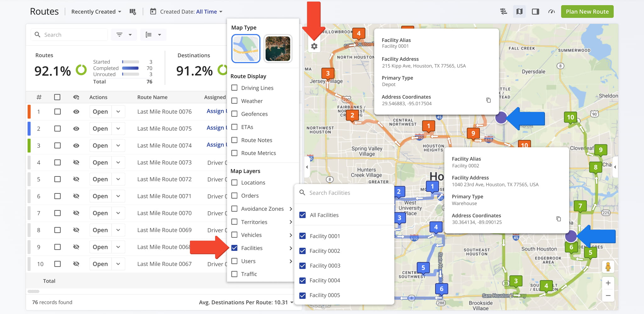Screen dimensions: 644x314
Task: Copy Facility 0001 address coordinates
Action: coord(488,100)
